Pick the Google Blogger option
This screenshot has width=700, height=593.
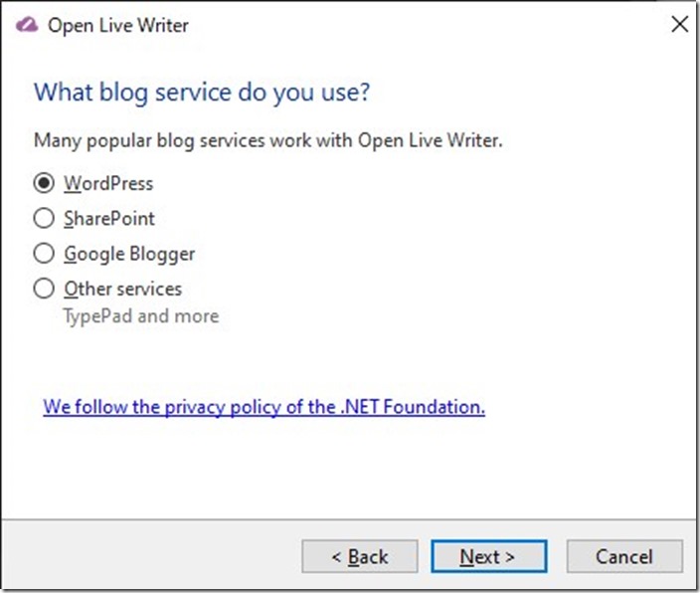[44, 254]
